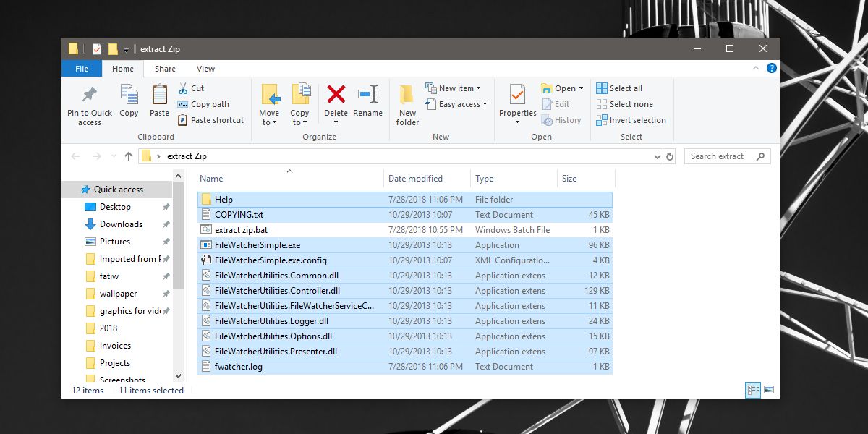Open wallpaper folder in navigation pane
Image resolution: width=868 pixels, height=434 pixels.
pyautogui.click(x=116, y=294)
